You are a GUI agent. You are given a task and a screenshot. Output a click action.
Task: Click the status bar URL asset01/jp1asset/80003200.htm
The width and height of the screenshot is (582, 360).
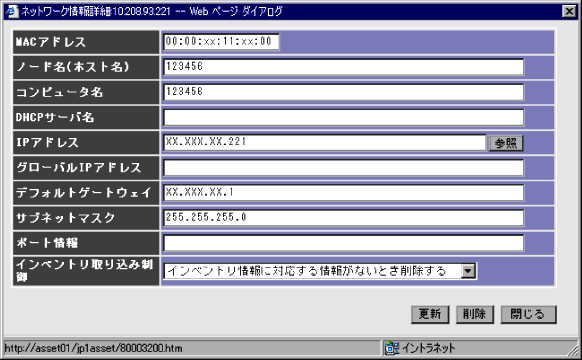coord(93,348)
